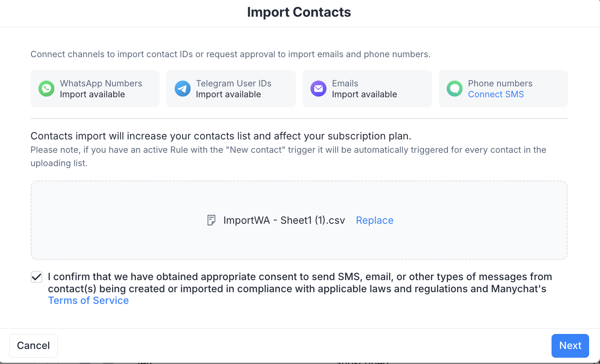Select the WhatsApp Numbers channel label
This screenshot has height=364, width=600.
tap(101, 83)
